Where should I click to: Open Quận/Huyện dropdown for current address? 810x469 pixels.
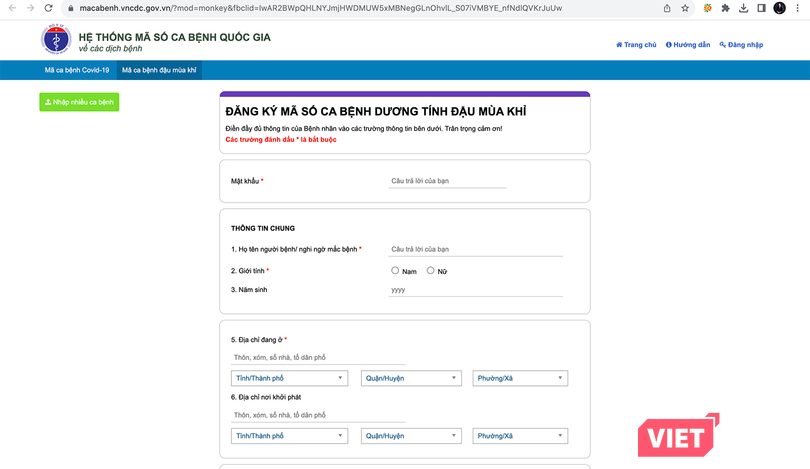pos(411,378)
